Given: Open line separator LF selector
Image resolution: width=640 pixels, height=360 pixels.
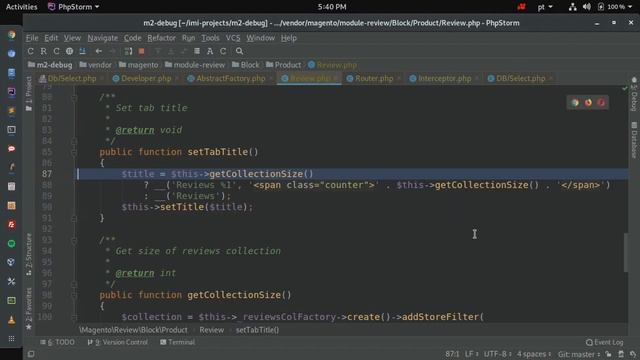Looking at the screenshot, I should pyautogui.click(x=471, y=354).
